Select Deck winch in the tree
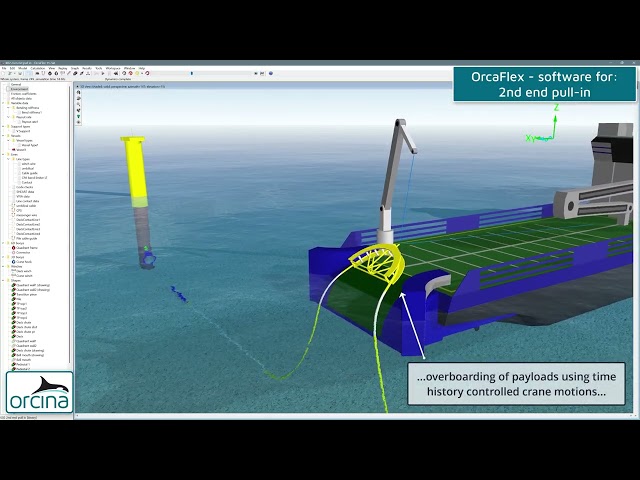The image size is (640, 480). tap(24, 271)
